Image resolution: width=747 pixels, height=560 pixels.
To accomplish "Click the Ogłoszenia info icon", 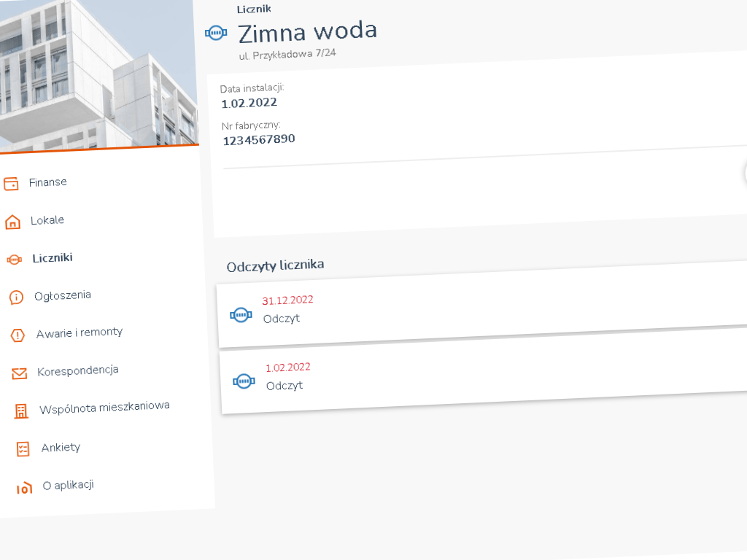I will [16, 297].
